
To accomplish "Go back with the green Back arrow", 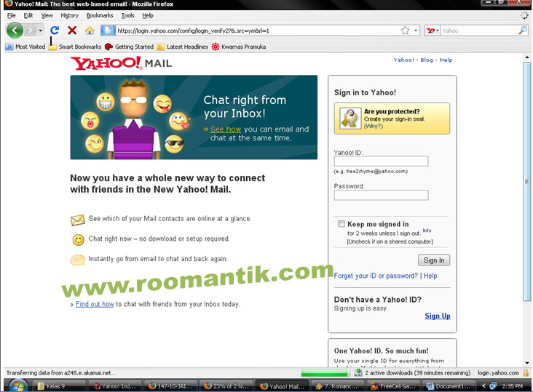I will [x=15, y=31].
